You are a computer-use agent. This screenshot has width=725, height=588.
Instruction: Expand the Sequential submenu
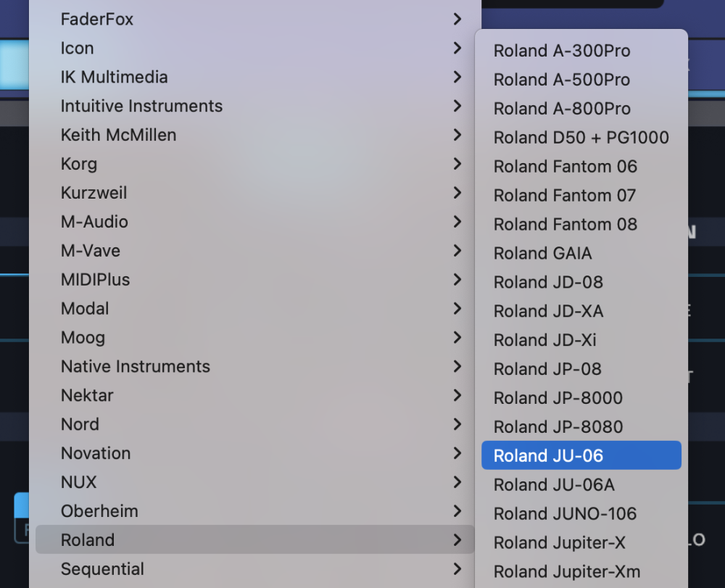(x=102, y=569)
